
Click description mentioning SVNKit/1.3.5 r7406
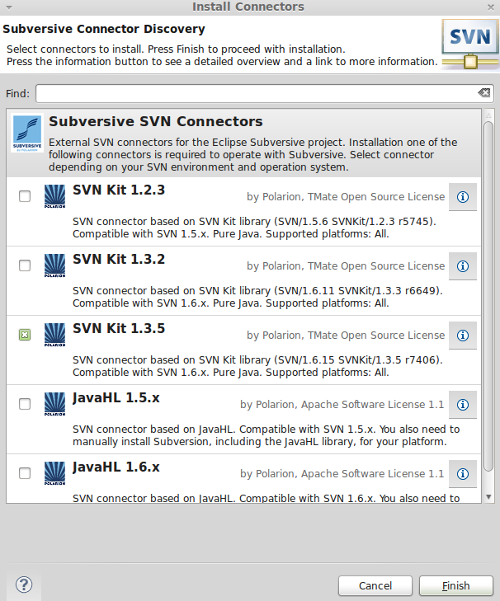257,366
